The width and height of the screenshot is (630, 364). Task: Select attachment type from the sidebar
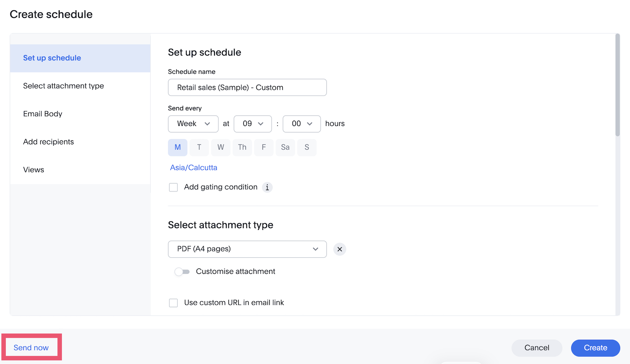point(63,86)
